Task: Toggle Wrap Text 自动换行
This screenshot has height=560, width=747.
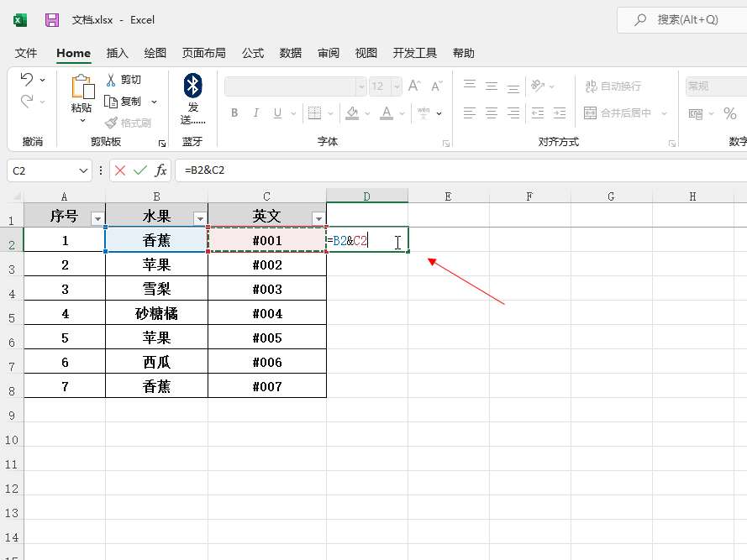Action: click(613, 86)
